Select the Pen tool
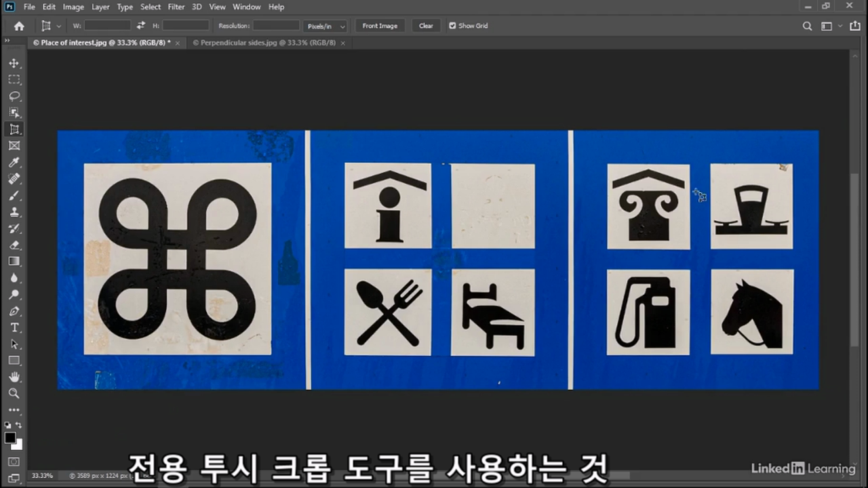868x488 pixels. (x=14, y=311)
